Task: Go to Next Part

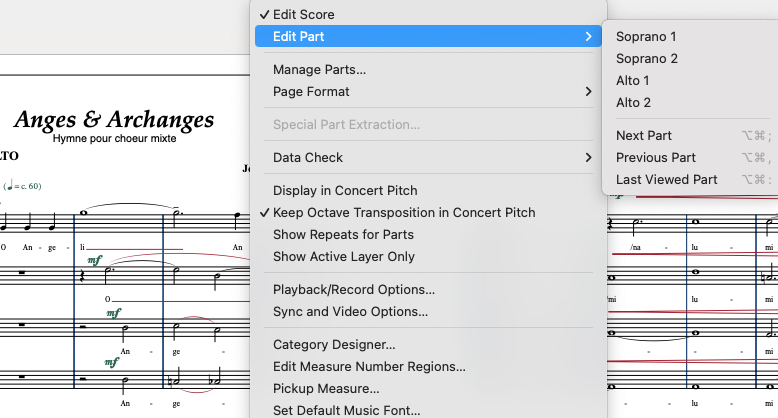Action: click(644, 136)
